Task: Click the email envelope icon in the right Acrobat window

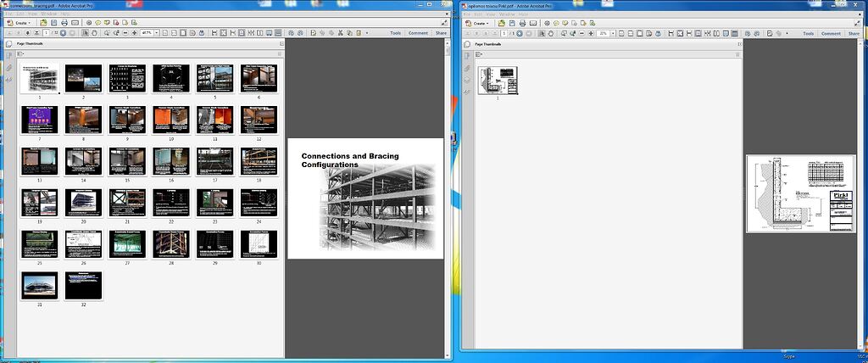Action: (535, 23)
